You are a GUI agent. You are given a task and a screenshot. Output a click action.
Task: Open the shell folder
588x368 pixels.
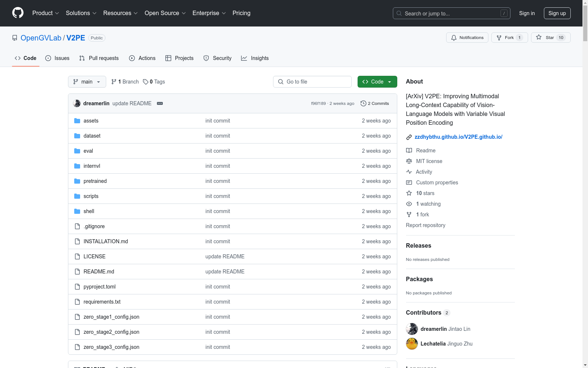(x=89, y=211)
